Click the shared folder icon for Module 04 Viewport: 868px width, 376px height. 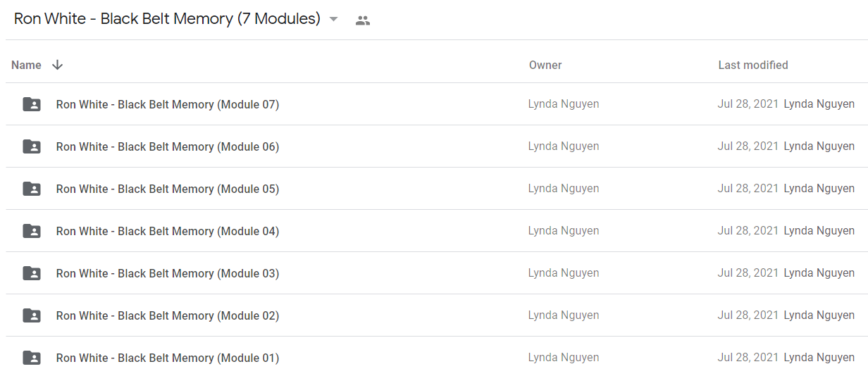(32, 231)
